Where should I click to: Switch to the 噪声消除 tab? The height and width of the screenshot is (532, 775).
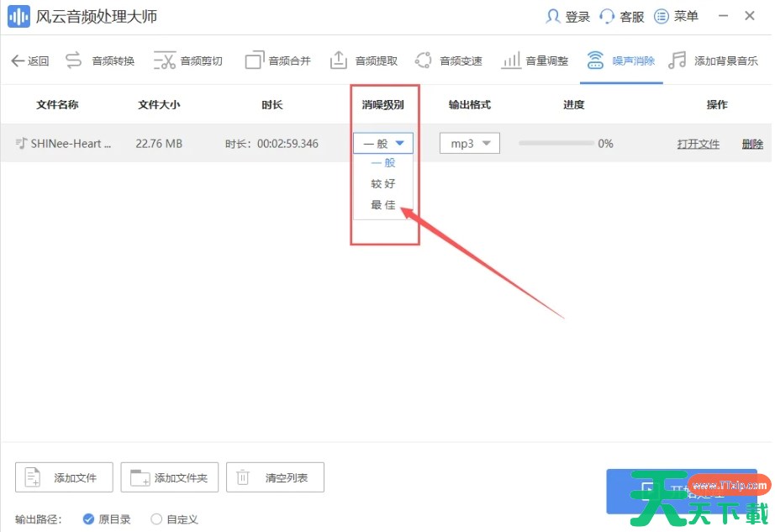tap(622, 61)
